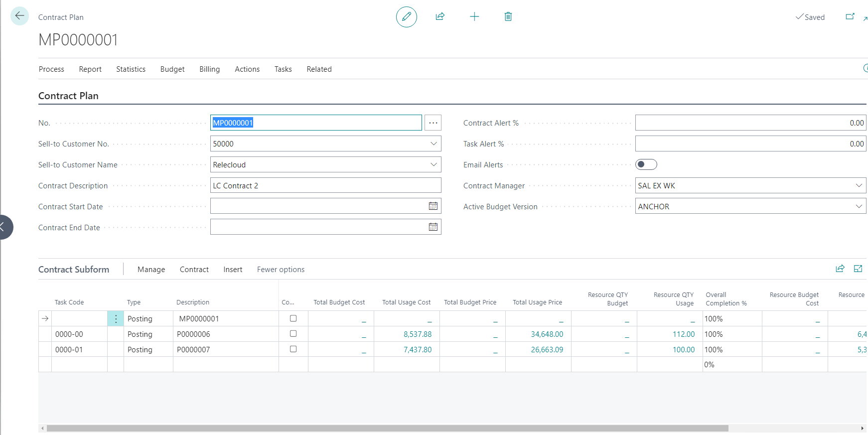Open the row options three-dot menu

click(x=116, y=319)
